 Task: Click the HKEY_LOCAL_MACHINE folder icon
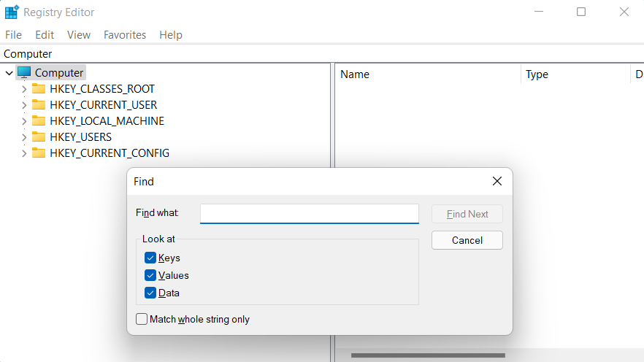[39, 121]
